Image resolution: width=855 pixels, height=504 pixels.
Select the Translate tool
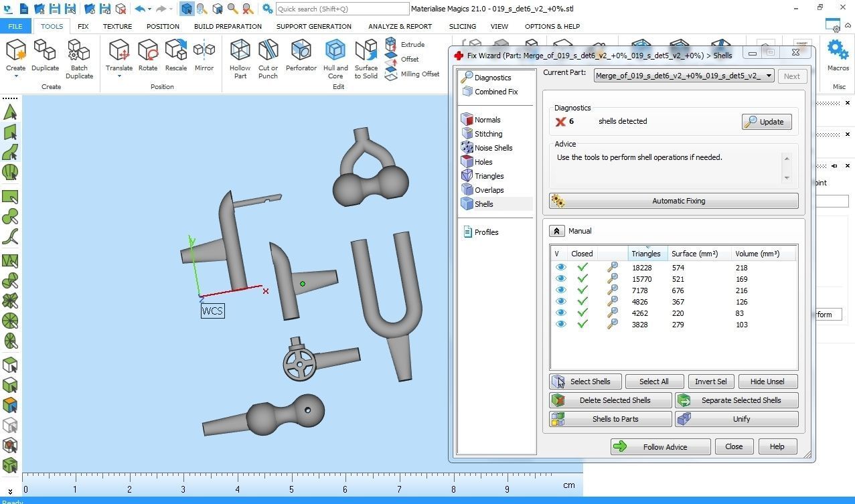119,55
